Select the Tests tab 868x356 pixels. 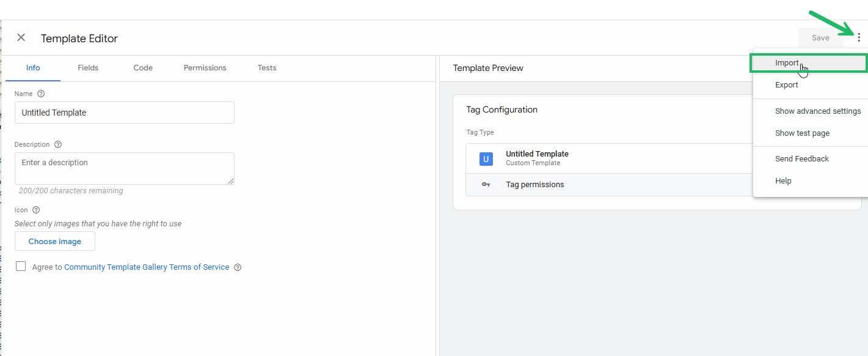click(x=267, y=68)
